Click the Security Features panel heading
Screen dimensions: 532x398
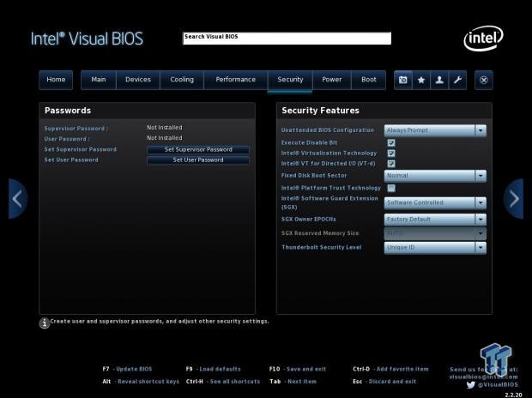pos(320,111)
